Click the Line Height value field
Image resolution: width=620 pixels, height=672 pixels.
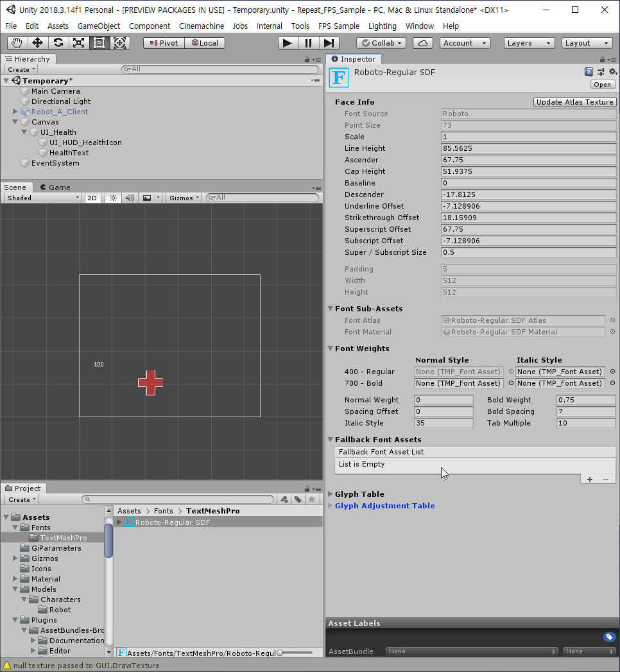click(x=528, y=148)
